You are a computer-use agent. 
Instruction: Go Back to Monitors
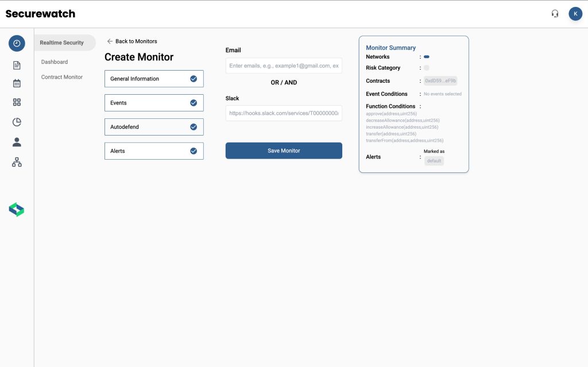[x=132, y=41]
